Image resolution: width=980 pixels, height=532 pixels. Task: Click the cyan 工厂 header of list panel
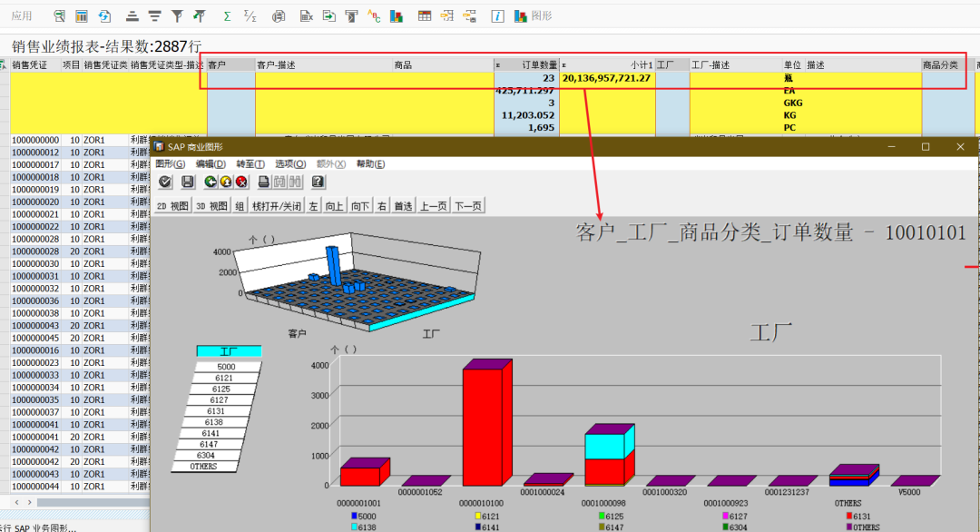click(x=229, y=351)
